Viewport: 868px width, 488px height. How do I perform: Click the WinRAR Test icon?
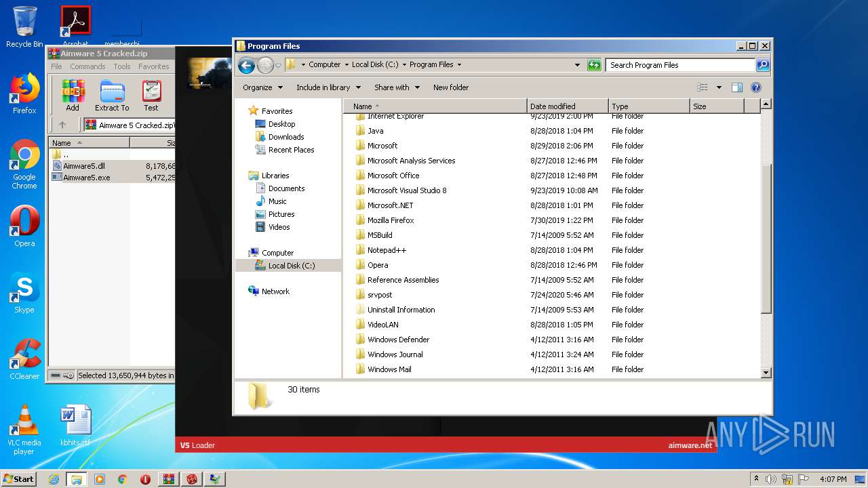click(151, 96)
